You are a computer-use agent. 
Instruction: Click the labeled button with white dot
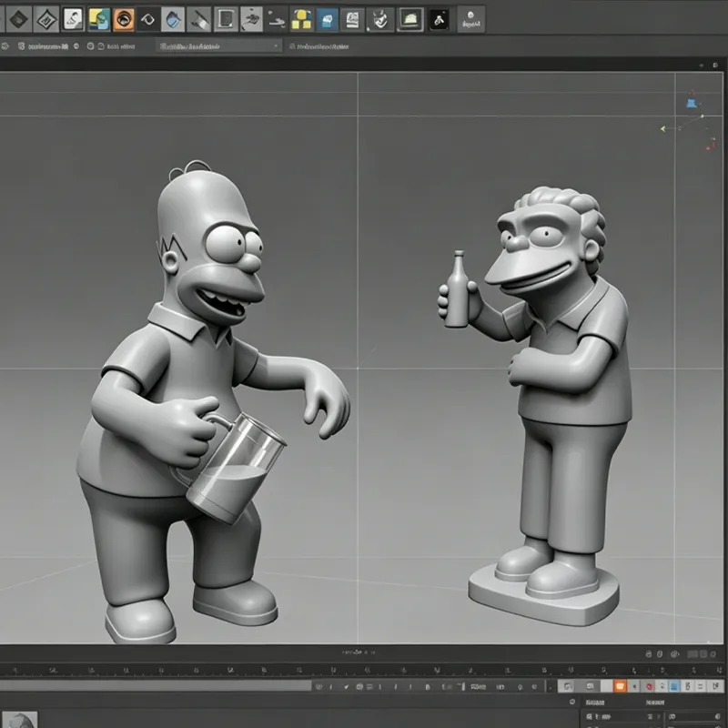click(x=471, y=19)
